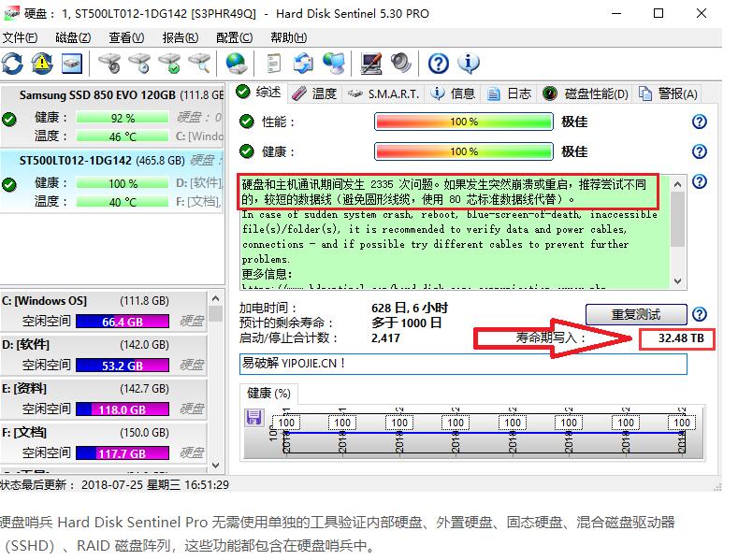Select the C: [Windows OS] partition
This screenshot has width=738, height=560.
point(104,310)
